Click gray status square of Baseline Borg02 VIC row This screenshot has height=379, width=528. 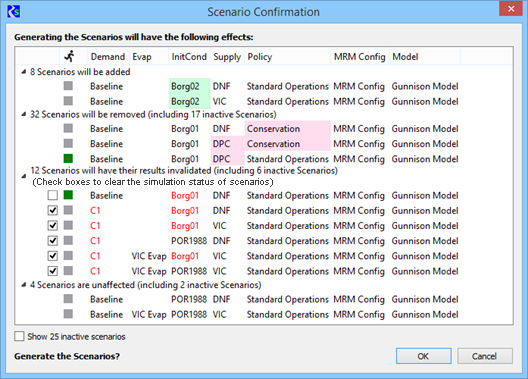point(68,101)
